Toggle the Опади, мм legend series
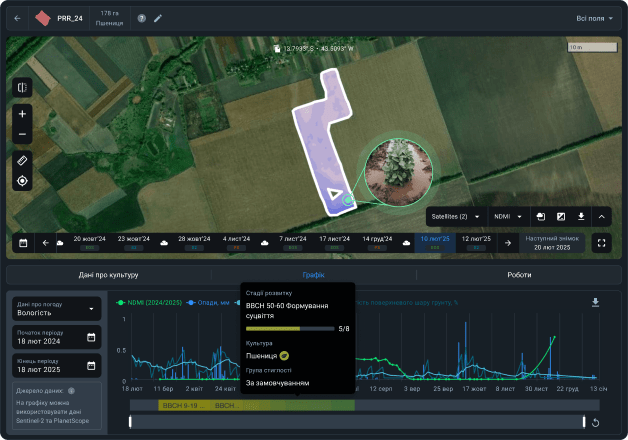This screenshot has height=440, width=628. pos(208,303)
